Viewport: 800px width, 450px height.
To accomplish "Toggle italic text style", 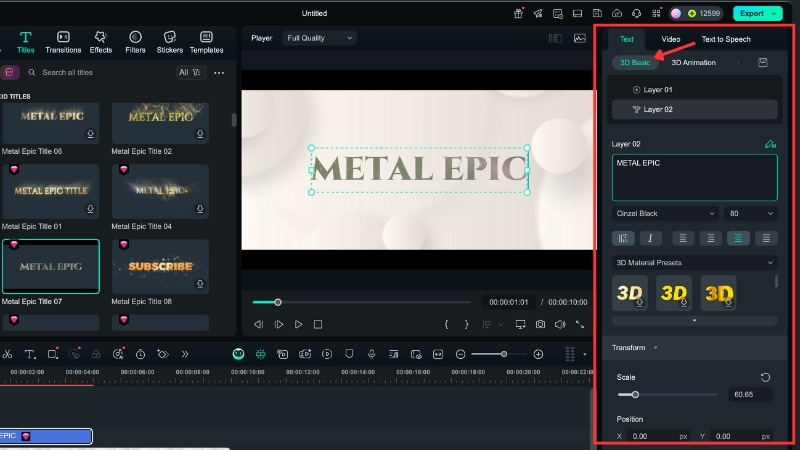I will point(650,238).
